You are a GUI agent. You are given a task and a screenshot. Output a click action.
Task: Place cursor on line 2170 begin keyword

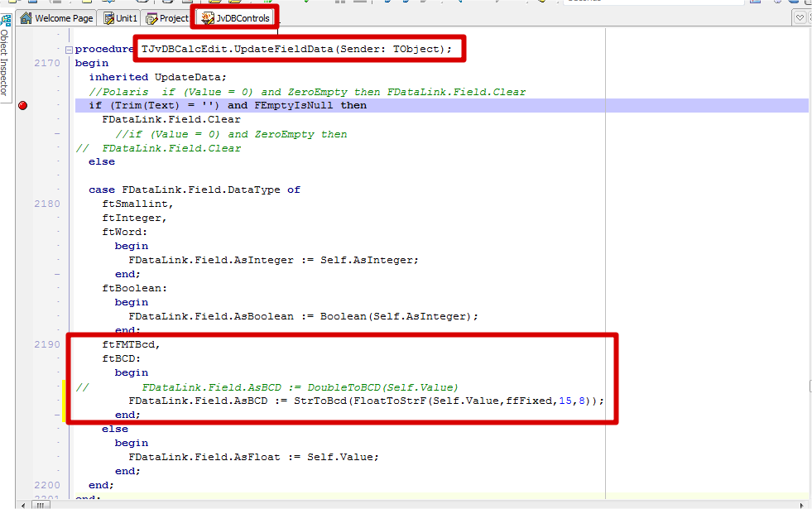click(91, 63)
